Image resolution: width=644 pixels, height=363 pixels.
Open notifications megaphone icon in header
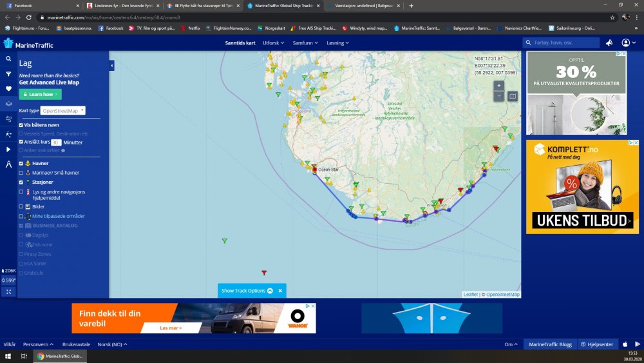coord(609,43)
